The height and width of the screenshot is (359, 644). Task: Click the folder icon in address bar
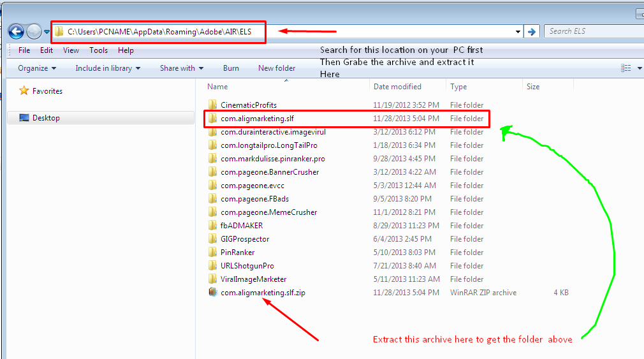(59, 32)
